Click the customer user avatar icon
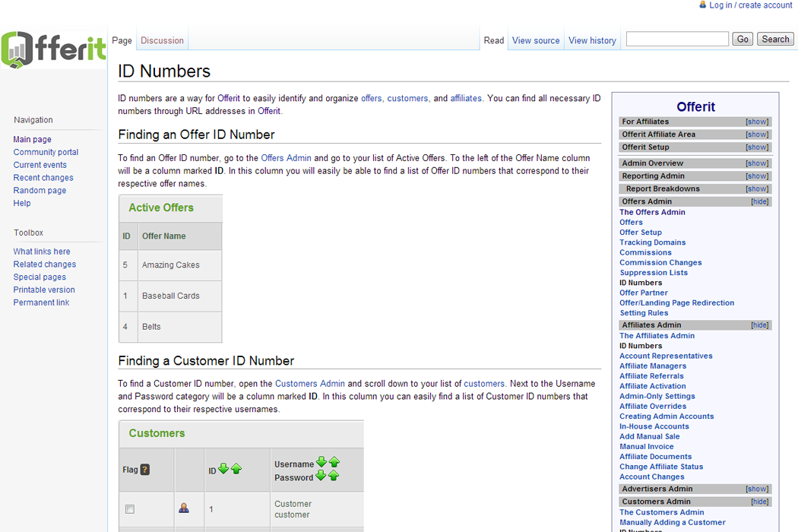The image size is (798, 532). [x=184, y=508]
